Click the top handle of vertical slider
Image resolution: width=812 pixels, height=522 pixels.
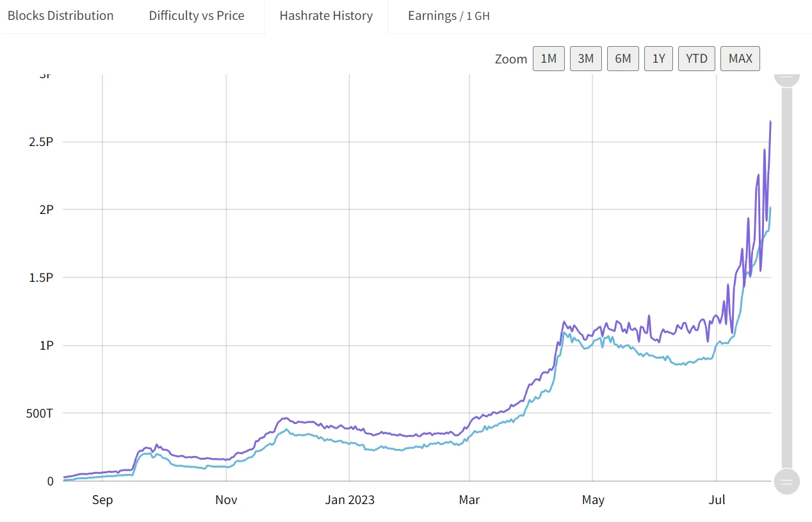(787, 77)
